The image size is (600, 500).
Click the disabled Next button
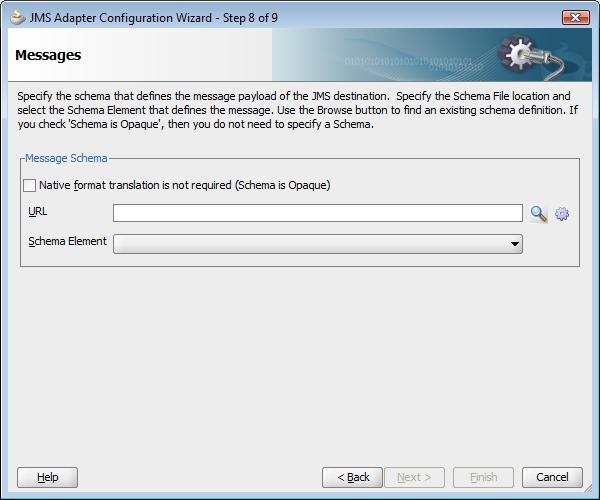tap(414, 477)
